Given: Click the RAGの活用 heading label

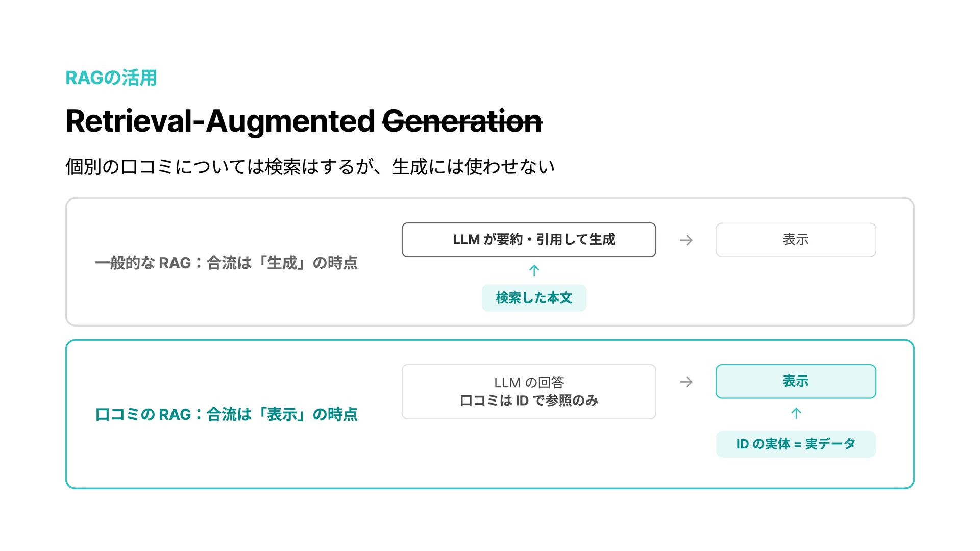Looking at the screenshot, I should [111, 78].
